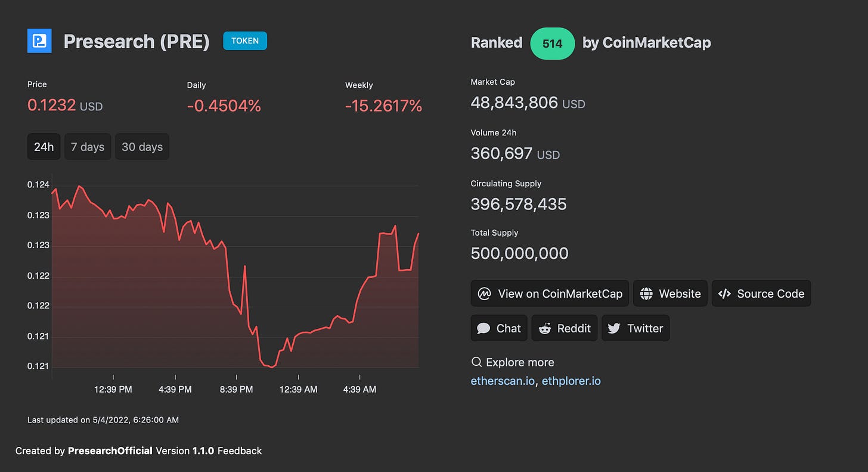Click the 4:39 AM axis label
This screenshot has height=472, width=868.
360,389
